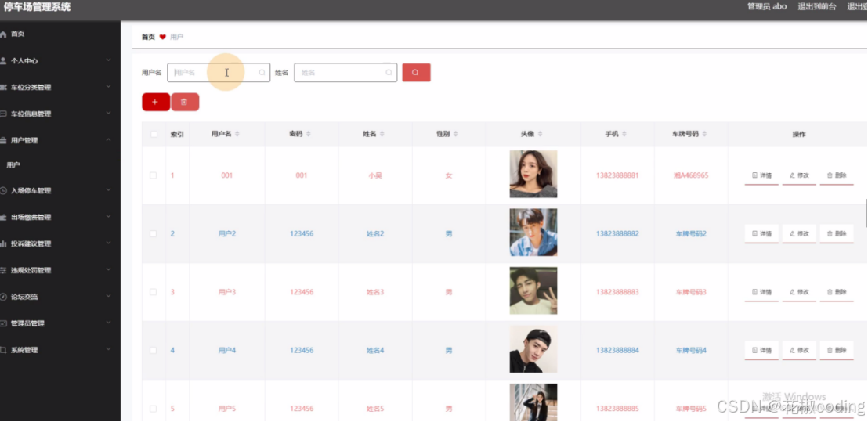Click the icon beside 车位分类管理

[x=3, y=88]
